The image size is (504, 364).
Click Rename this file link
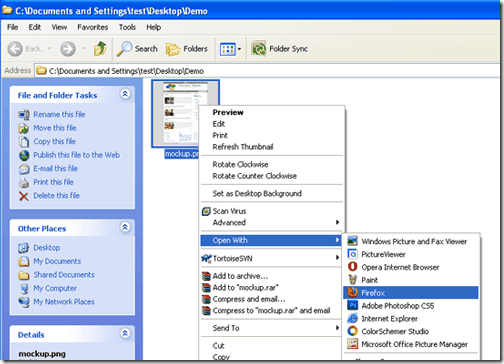click(59, 114)
